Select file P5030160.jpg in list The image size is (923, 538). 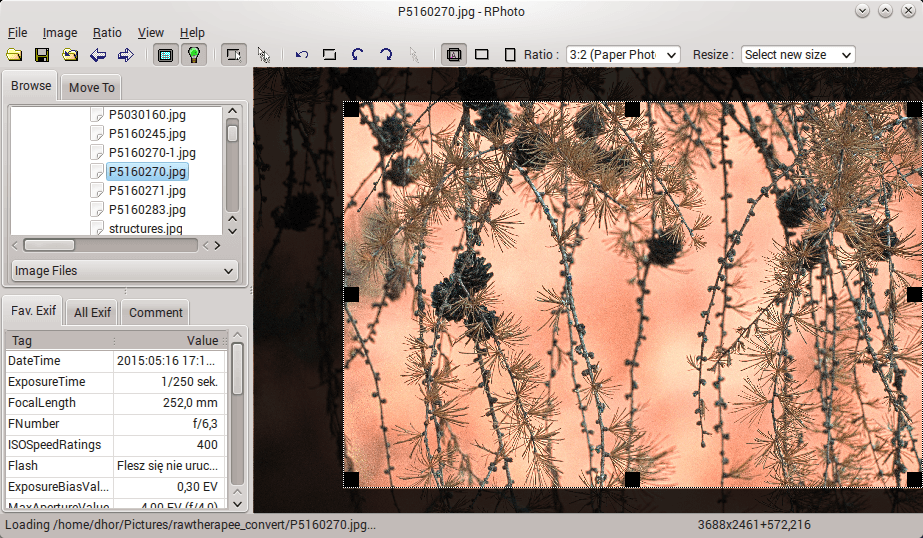[x=147, y=115]
